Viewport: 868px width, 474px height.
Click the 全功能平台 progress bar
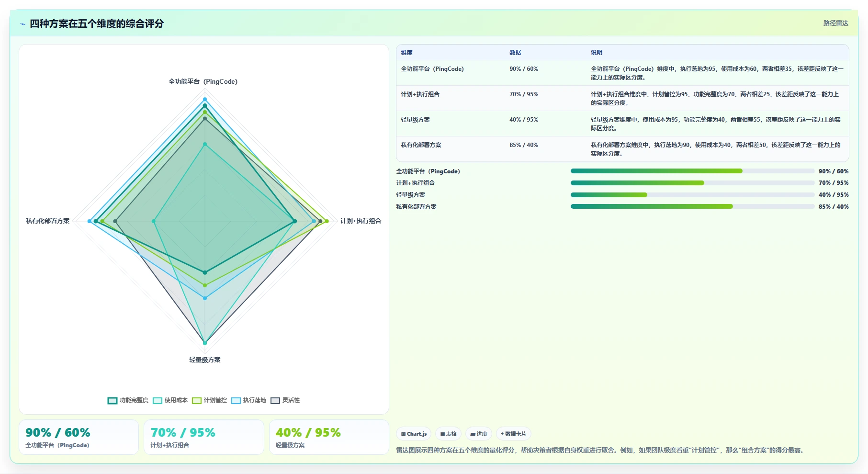tap(692, 171)
